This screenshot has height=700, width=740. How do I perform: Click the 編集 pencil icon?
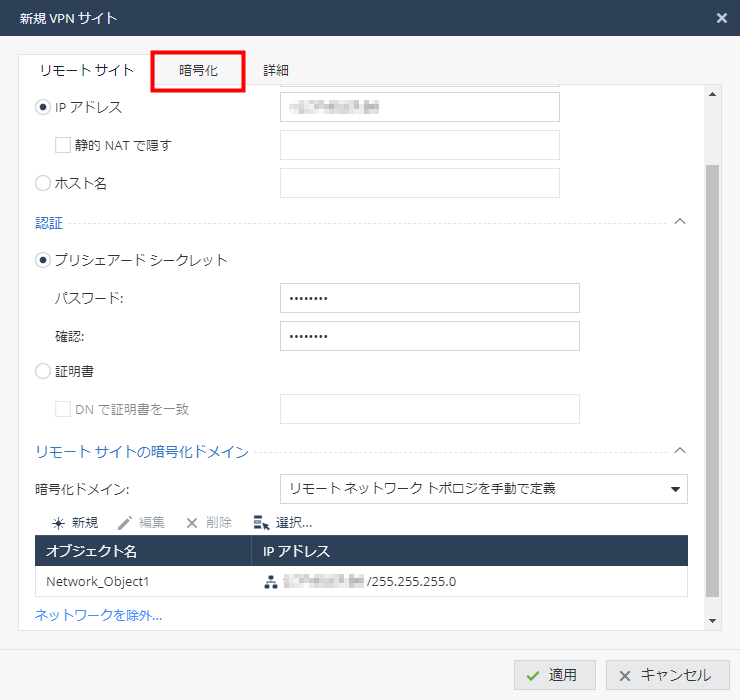point(125,523)
